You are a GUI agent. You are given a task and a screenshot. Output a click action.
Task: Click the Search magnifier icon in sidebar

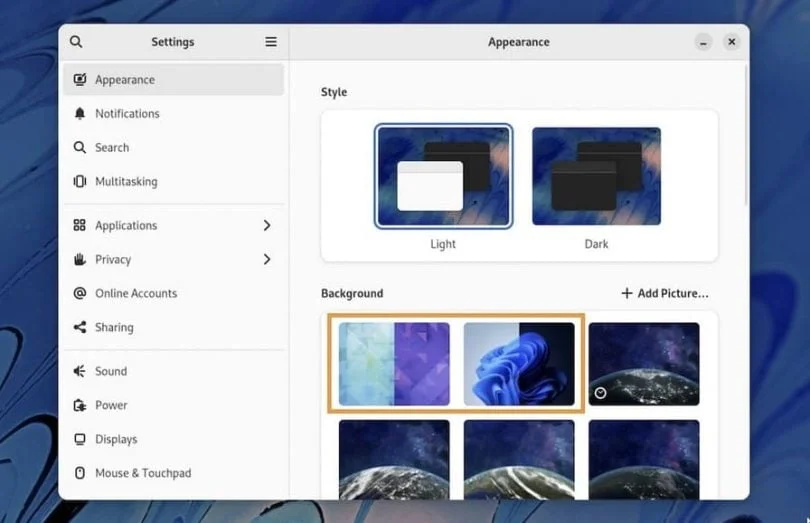[80, 148]
